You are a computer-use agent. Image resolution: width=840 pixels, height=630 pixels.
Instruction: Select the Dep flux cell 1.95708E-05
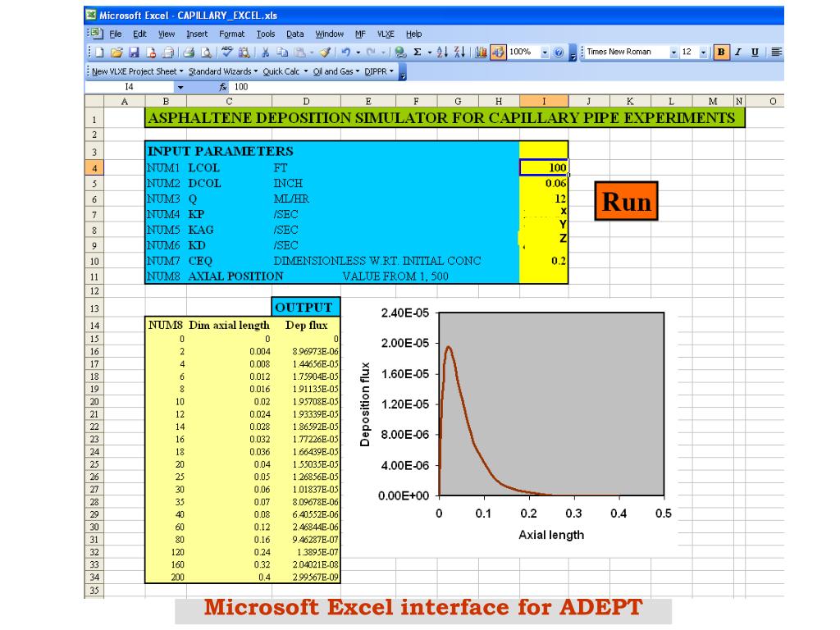pyautogui.click(x=306, y=402)
